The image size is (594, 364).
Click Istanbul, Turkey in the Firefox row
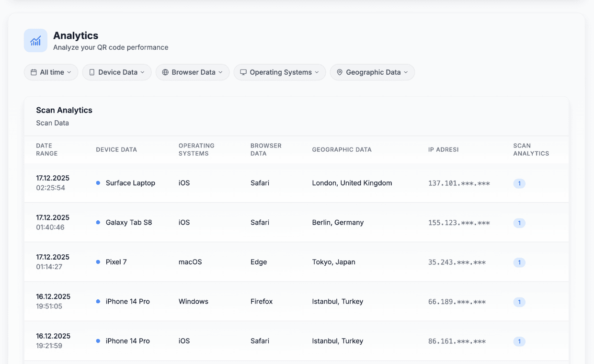click(338, 301)
